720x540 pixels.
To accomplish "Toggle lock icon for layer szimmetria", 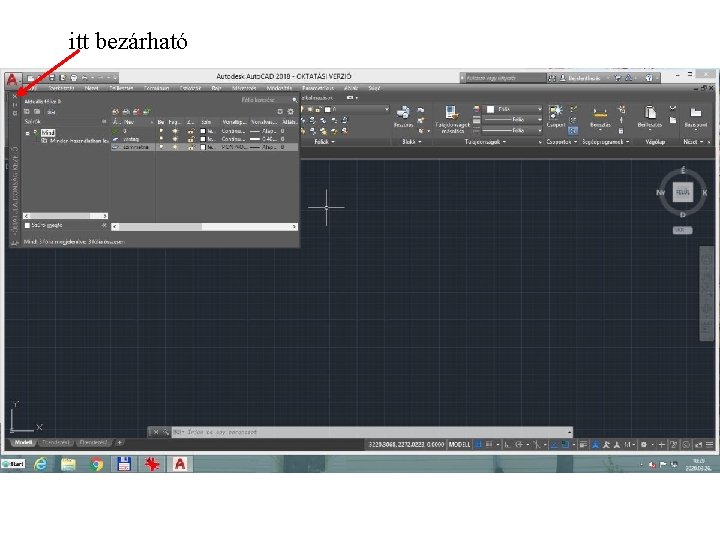I will pos(191,147).
